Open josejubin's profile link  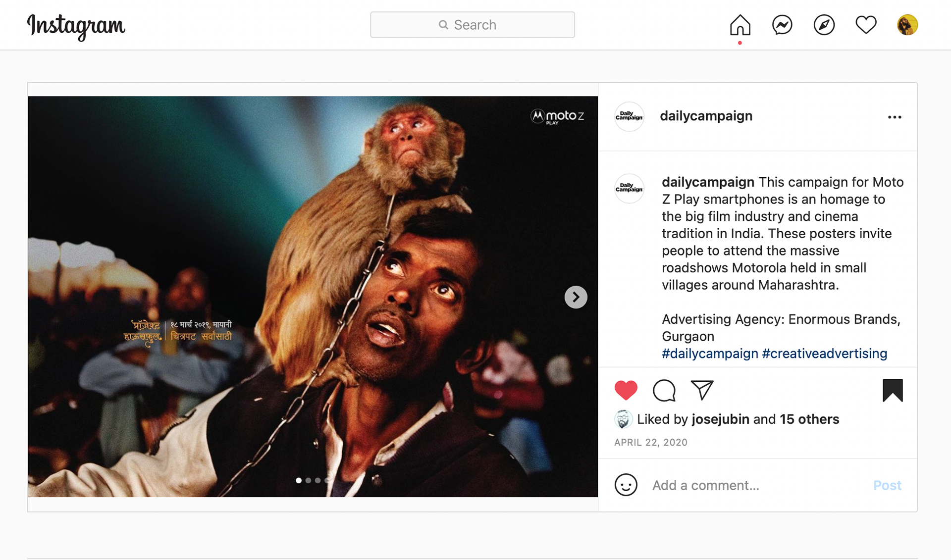pos(720,419)
